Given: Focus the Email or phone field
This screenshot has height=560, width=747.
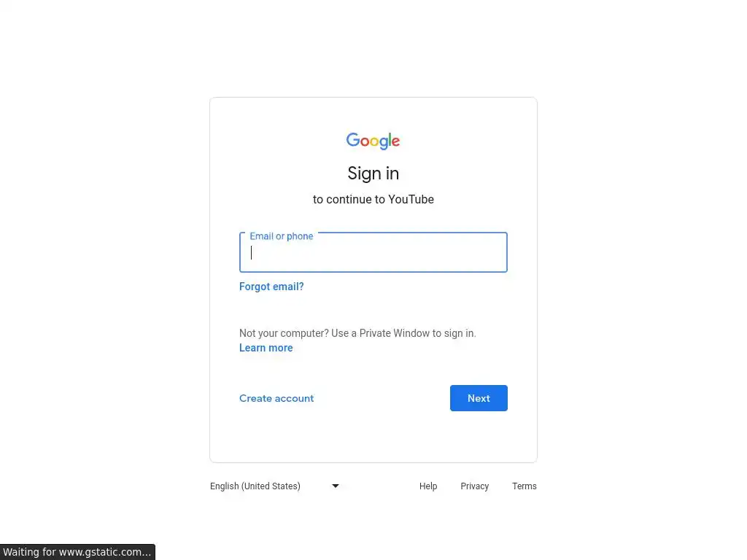Looking at the screenshot, I should 373,252.
